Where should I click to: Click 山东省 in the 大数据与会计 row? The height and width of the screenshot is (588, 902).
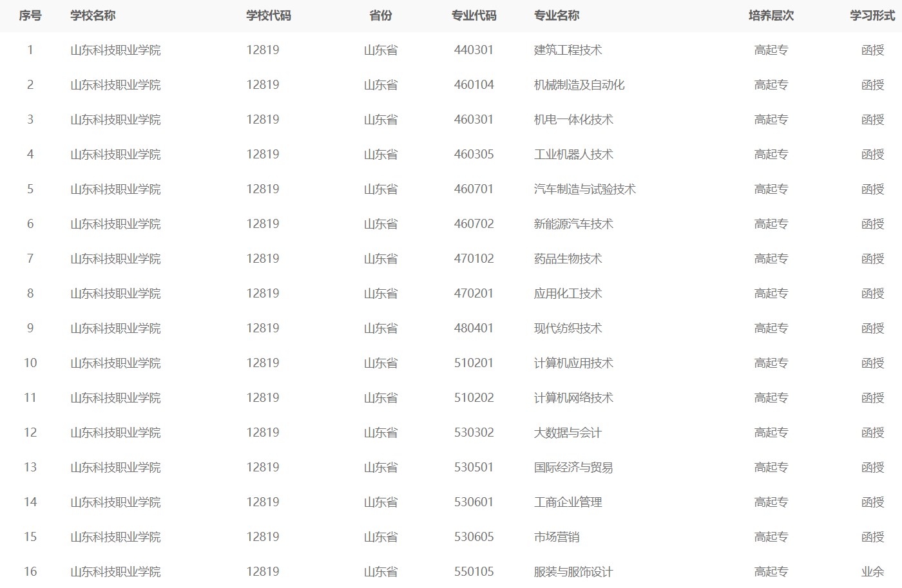point(381,433)
